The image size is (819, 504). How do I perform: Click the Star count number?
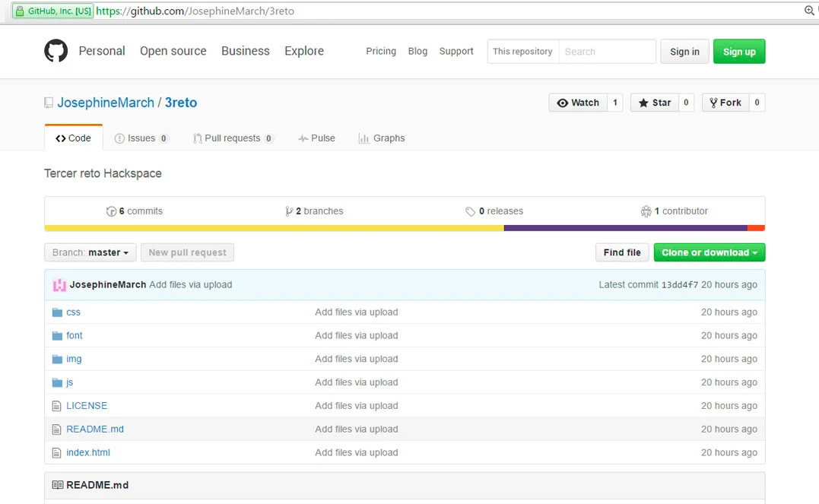point(686,103)
